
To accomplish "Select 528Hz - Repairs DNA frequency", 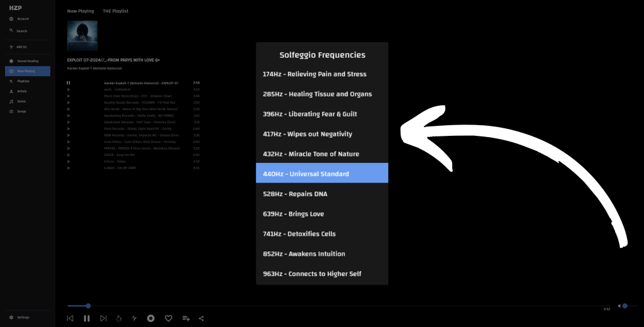I will point(321,194).
